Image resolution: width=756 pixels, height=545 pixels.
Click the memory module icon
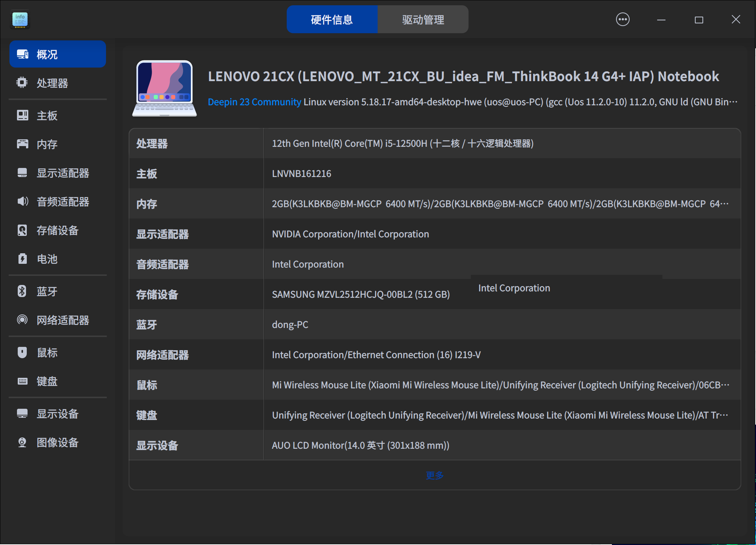point(22,144)
